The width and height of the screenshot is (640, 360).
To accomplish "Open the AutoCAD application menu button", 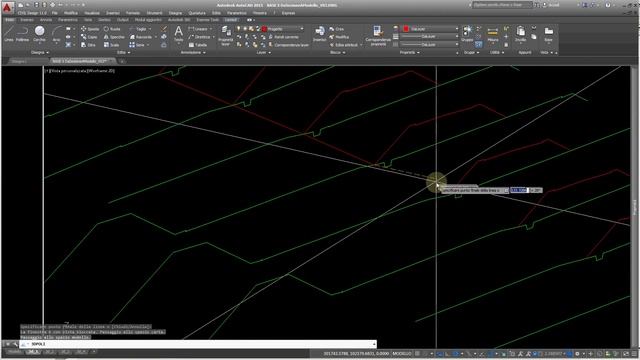I will click(x=7, y=7).
